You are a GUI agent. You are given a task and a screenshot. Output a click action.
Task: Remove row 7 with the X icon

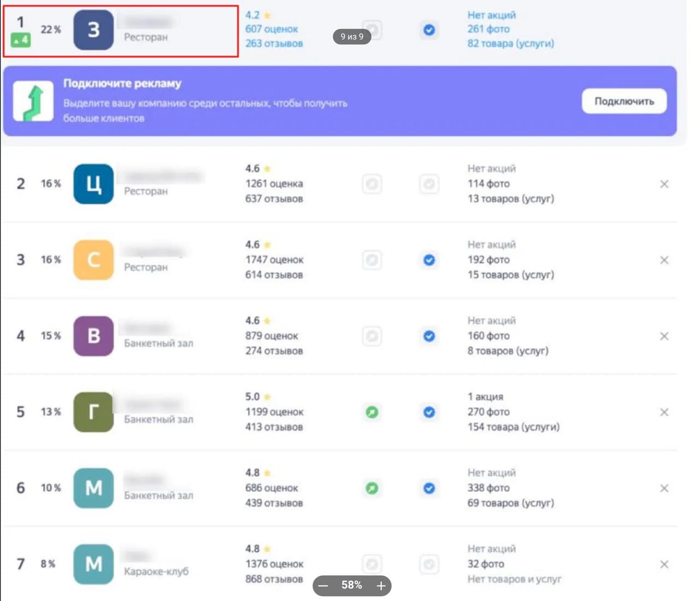(x=664, y=564)
